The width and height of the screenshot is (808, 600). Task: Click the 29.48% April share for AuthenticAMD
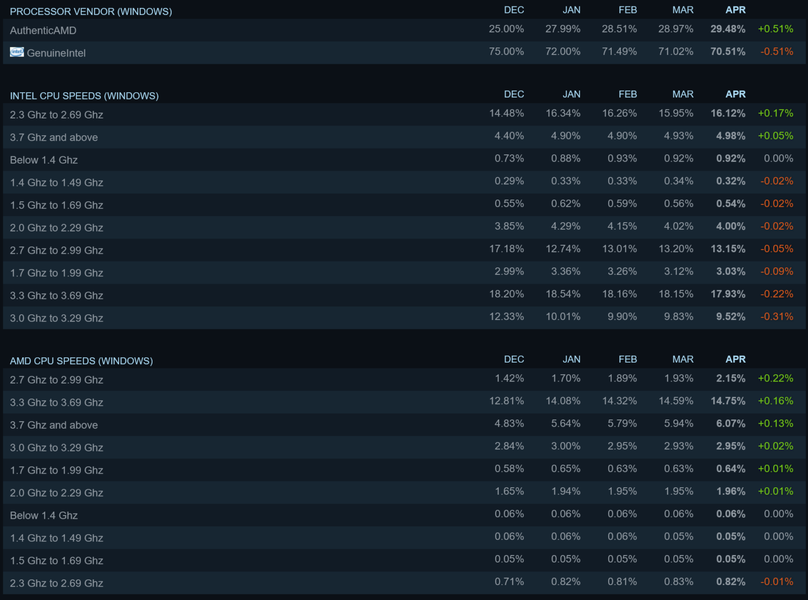(x=728, y=30)
